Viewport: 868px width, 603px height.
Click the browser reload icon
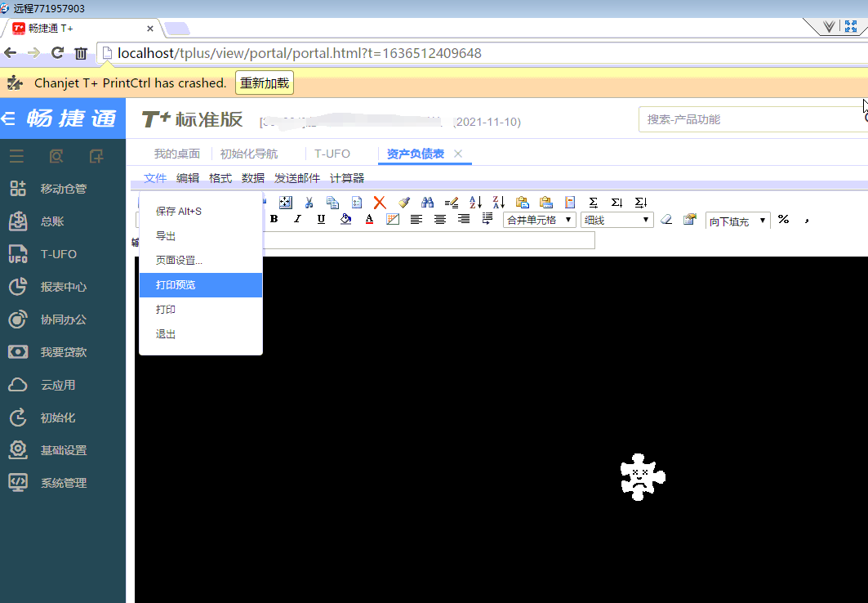(x=57, y=52)
